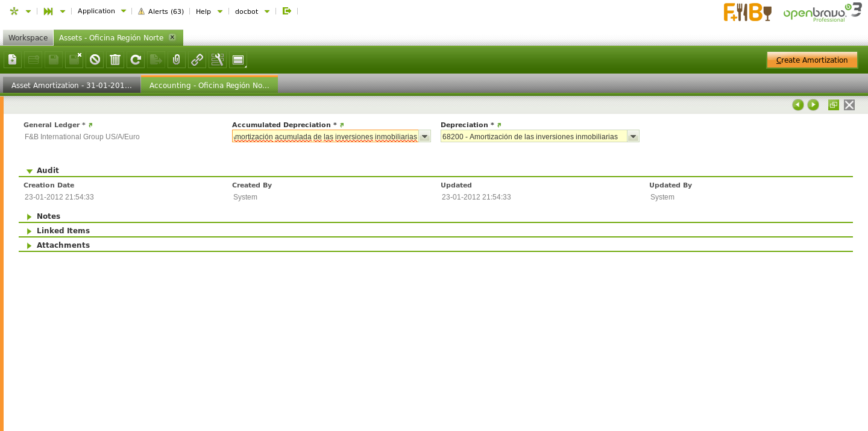This screenshot has width=868, height=431.
Task: Expand the Linked Items section
Action: pos(30,231)
